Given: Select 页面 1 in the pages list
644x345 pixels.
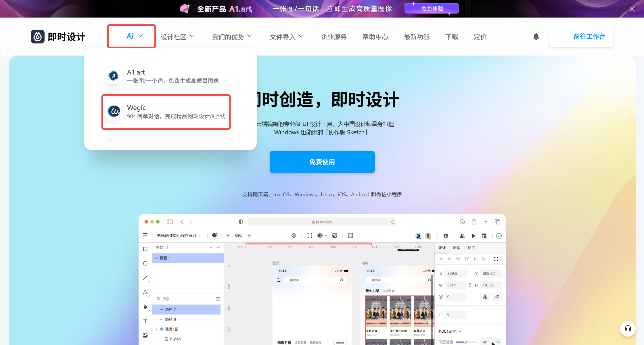Looking at the screenshot, I should tap(188, 258).
